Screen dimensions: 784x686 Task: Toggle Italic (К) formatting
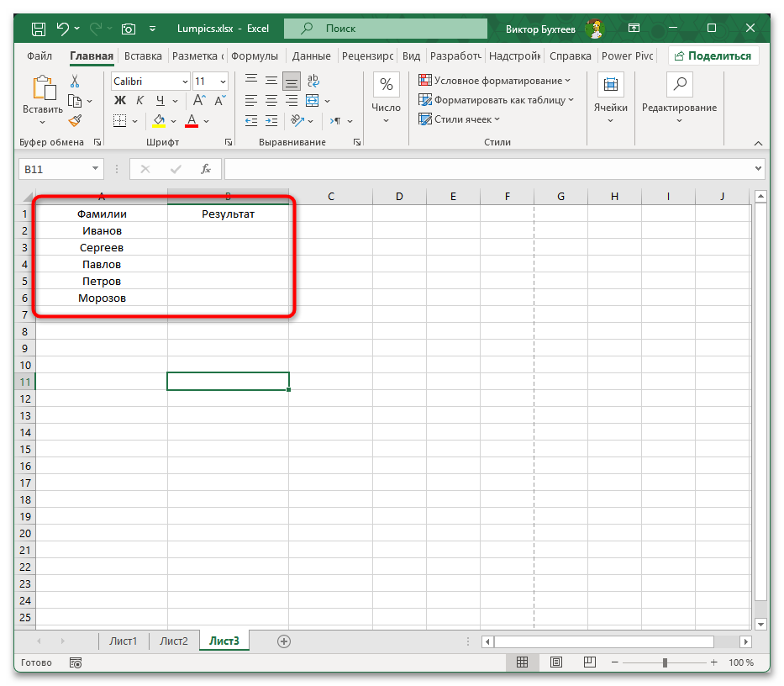138,101
